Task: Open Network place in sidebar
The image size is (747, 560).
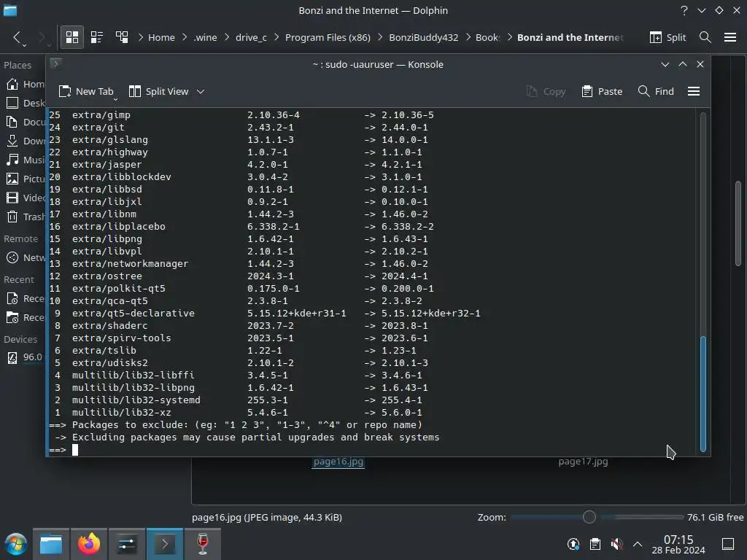Action: click(26, 257)
